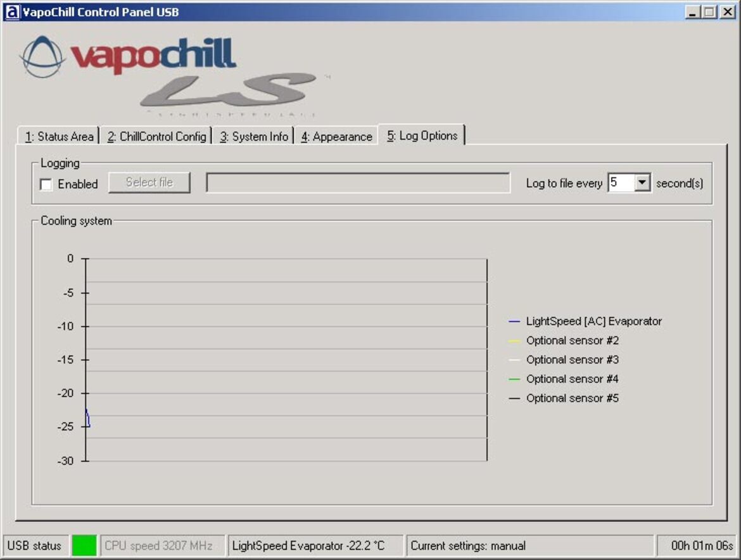The height and width of the screenshot is (560, 741).
Task: Open the log interval dropdown arrow
Action: (642, 182)
